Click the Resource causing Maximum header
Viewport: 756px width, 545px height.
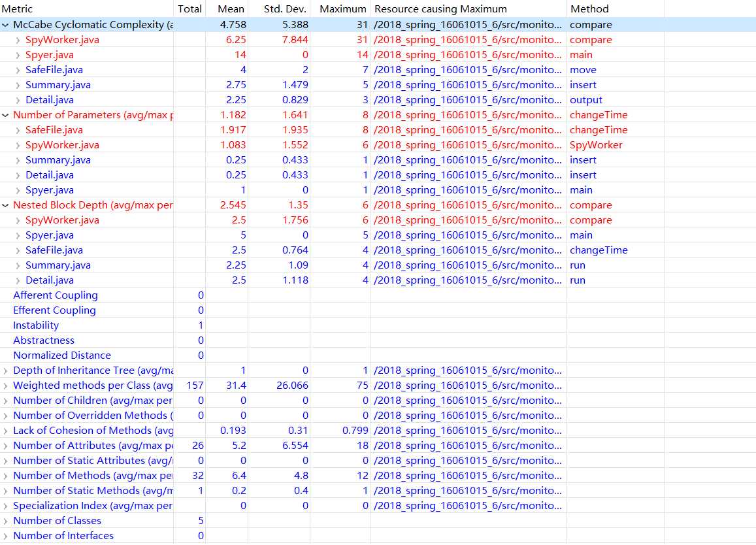468,8
